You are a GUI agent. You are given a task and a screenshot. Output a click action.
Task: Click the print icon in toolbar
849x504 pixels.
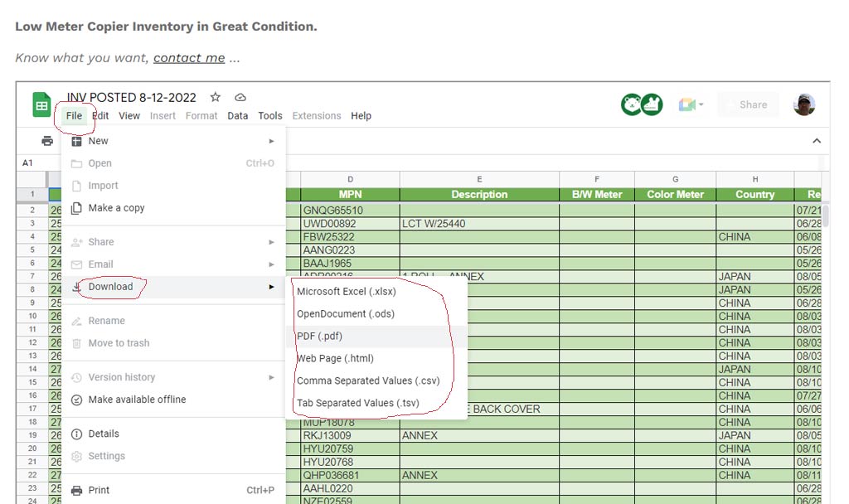pyautogui.click(x=47, y=141)
